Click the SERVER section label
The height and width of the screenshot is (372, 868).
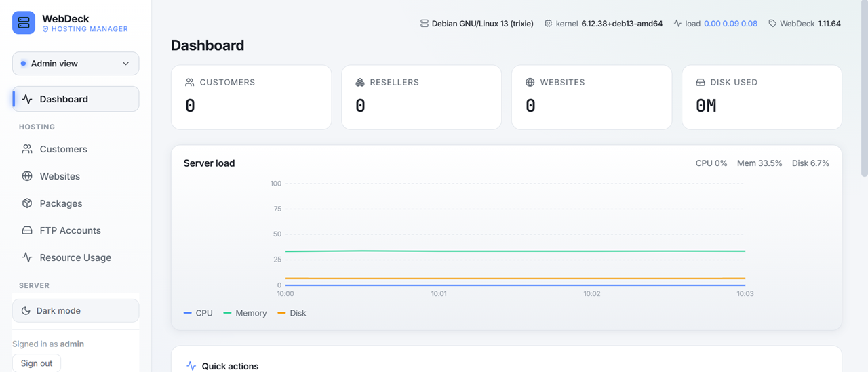[34, 285]
